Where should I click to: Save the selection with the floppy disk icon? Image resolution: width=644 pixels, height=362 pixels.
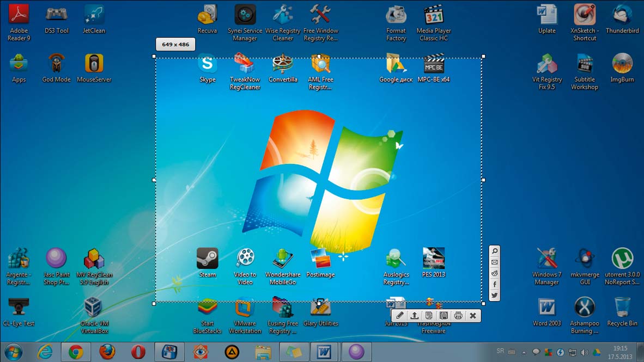tap(443, 316)
